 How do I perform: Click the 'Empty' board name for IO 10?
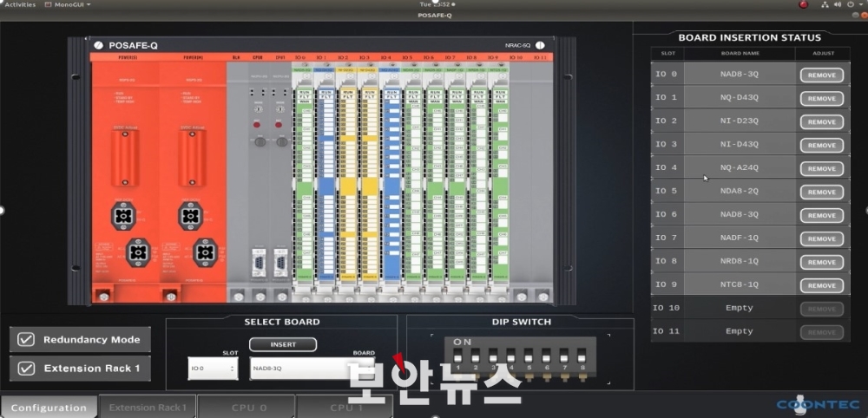(x=740, y=308)
